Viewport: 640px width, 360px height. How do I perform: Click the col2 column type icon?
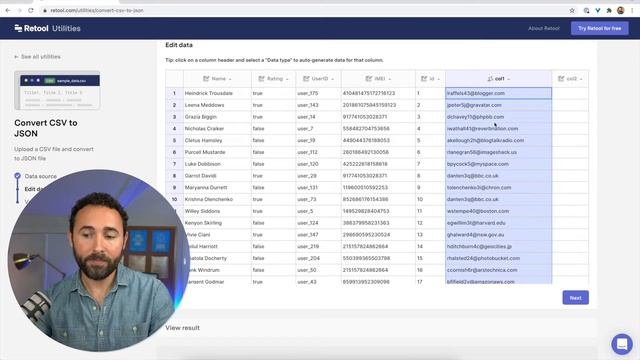pyautogui.click(x=561, y=78)
